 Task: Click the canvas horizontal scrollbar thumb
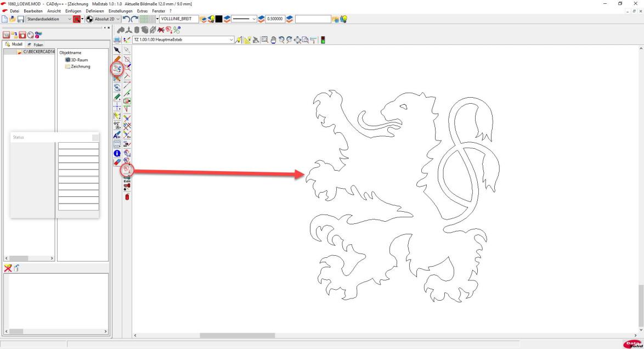238,335
